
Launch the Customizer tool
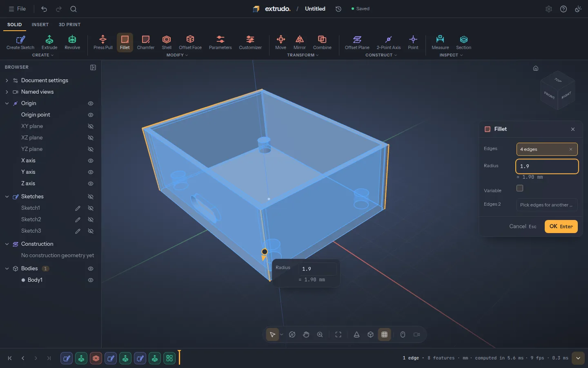[x=250, y=43]
